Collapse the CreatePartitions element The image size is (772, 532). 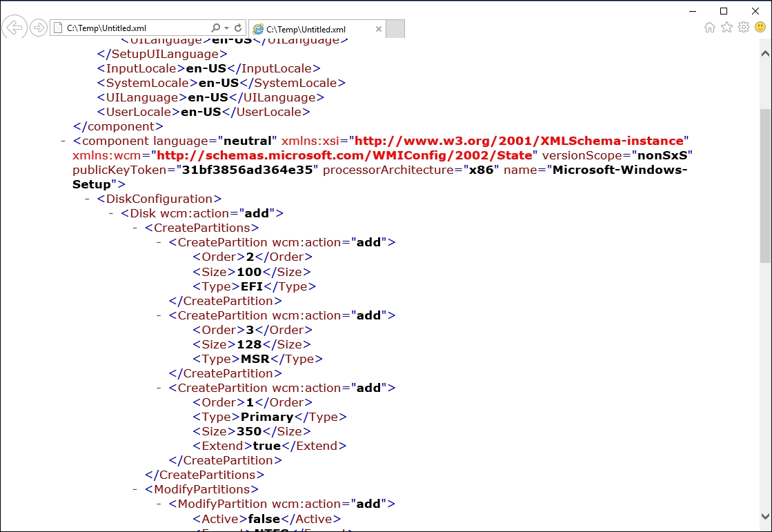[x=136, y=228]
